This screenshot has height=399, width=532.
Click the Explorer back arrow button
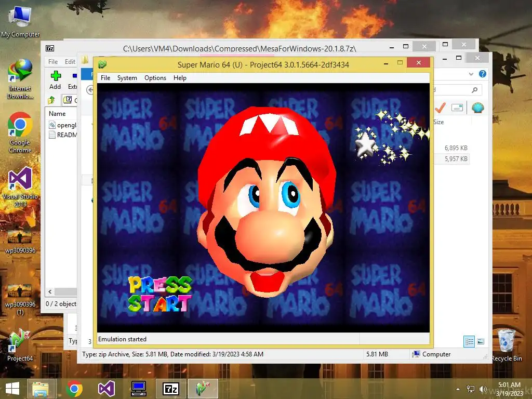[89, 90]
